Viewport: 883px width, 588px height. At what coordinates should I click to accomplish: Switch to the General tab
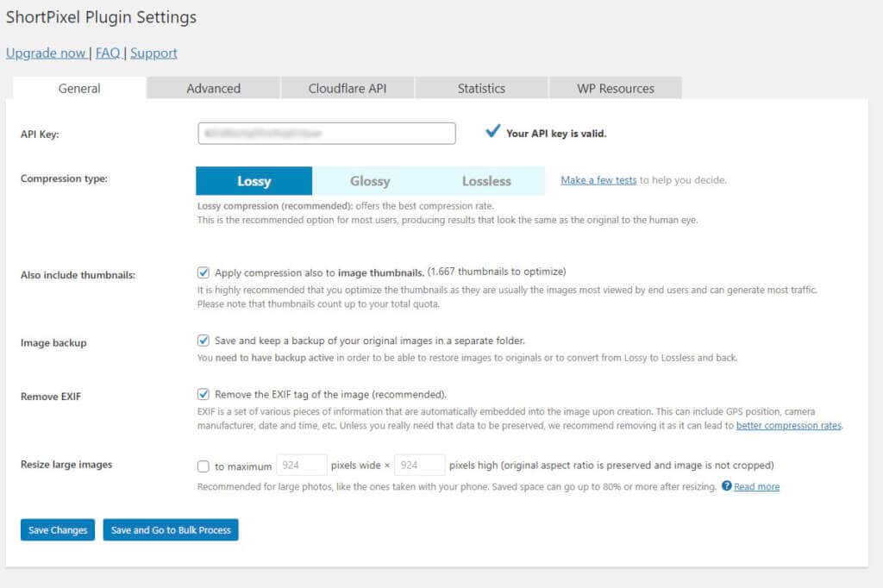(79, 89)
